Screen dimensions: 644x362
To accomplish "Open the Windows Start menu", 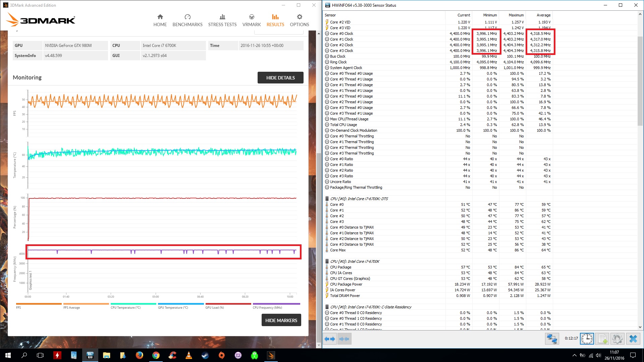I will click(x=8, y=355).
